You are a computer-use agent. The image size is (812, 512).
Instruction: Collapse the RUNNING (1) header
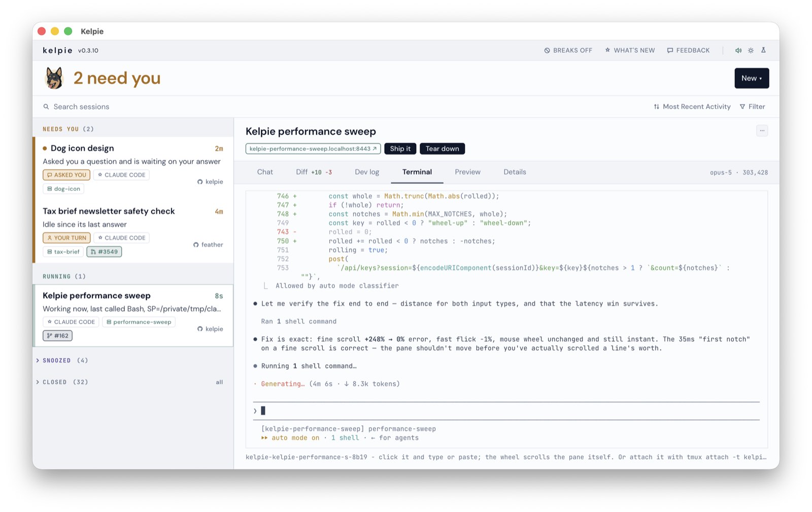click(64, 277)
